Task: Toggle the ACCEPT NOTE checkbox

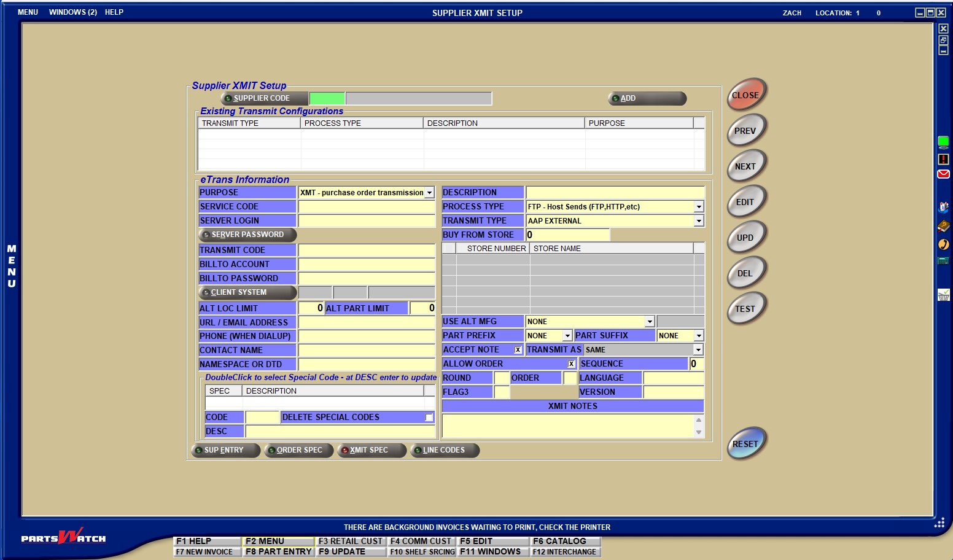Action: pos(518,350)
